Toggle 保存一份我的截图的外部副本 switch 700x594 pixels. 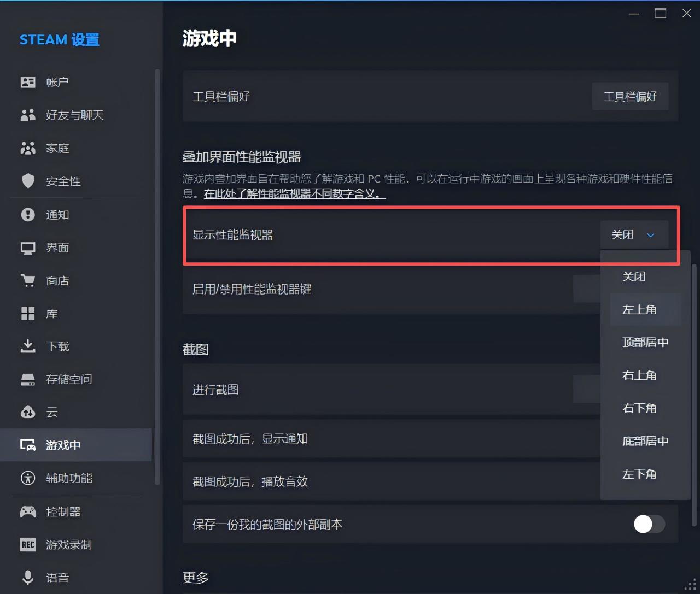coord(649,524)
